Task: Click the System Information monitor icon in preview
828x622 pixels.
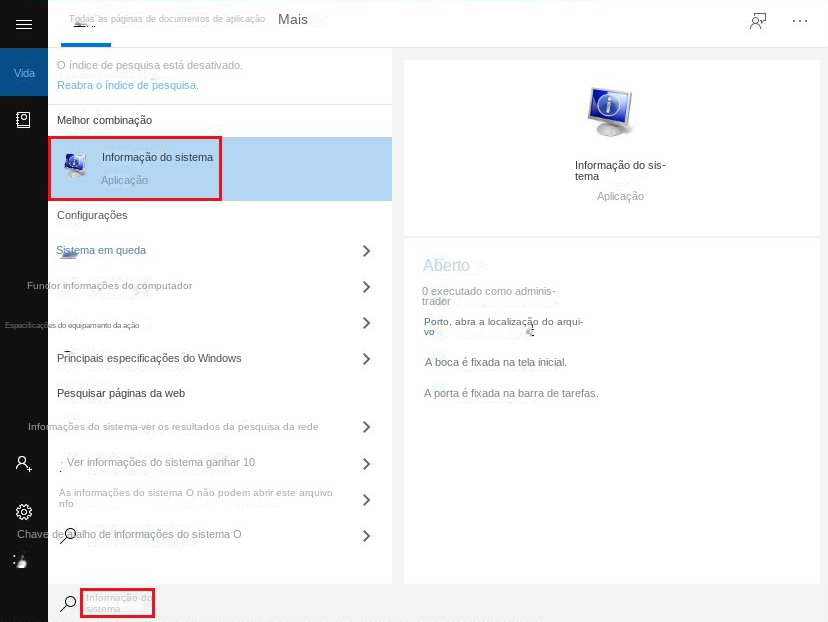Action: point(610,108)
